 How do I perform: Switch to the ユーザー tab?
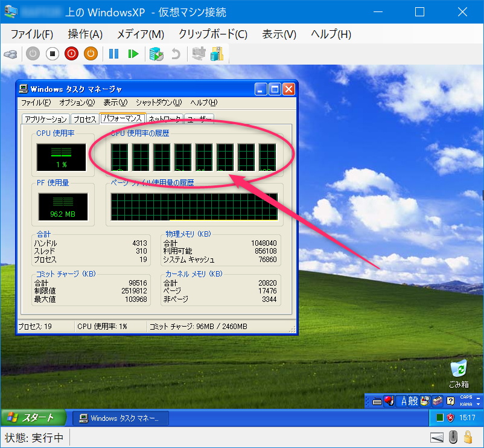[199, 119]
